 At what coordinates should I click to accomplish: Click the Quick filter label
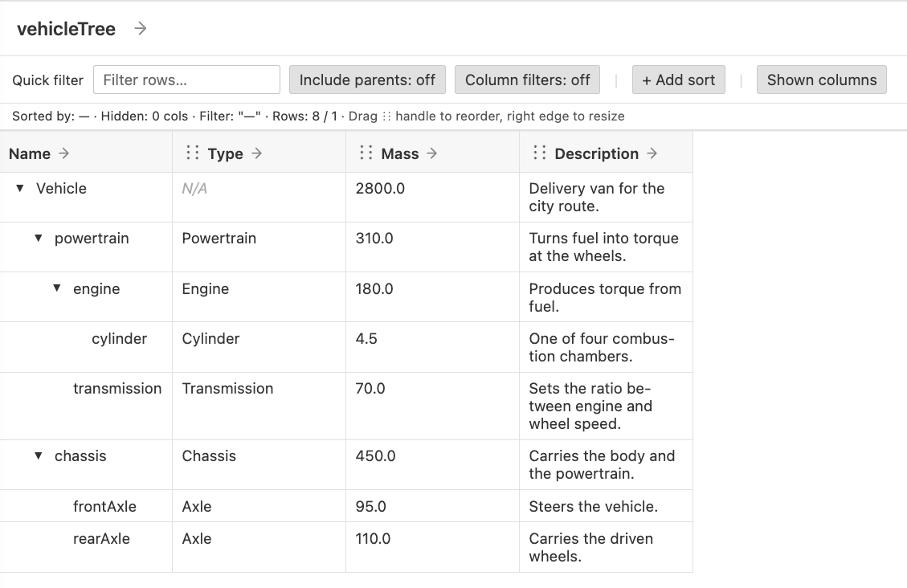click(48, 80)
